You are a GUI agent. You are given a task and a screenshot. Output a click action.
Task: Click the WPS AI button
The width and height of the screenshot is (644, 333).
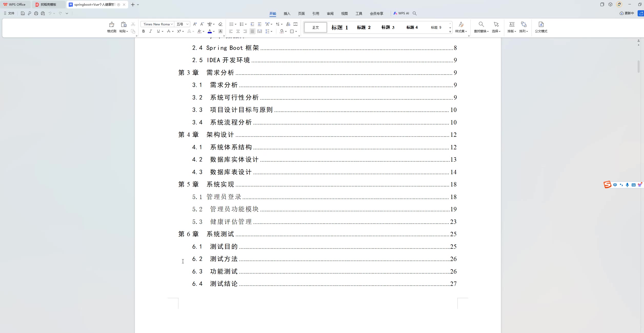coord(401,13)
